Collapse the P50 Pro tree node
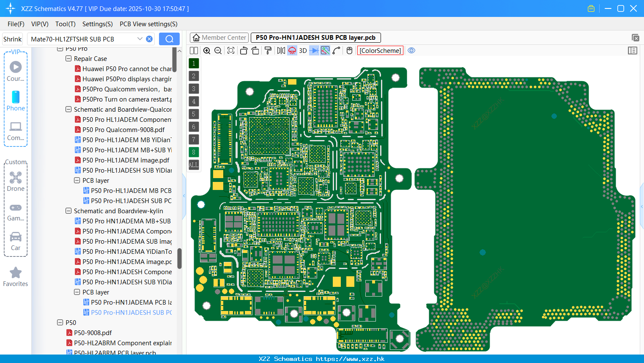This screenshot has width=644, height=363. point(60,49)
